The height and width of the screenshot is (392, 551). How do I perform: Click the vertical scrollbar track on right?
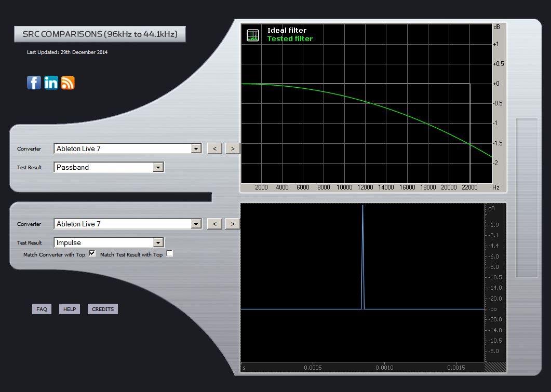[x=527, y=198]
